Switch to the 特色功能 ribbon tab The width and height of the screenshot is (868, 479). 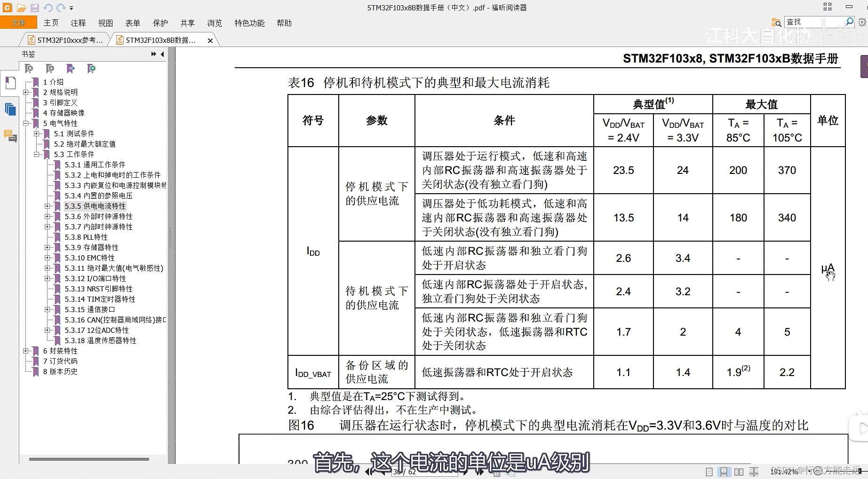pos(249,23)
